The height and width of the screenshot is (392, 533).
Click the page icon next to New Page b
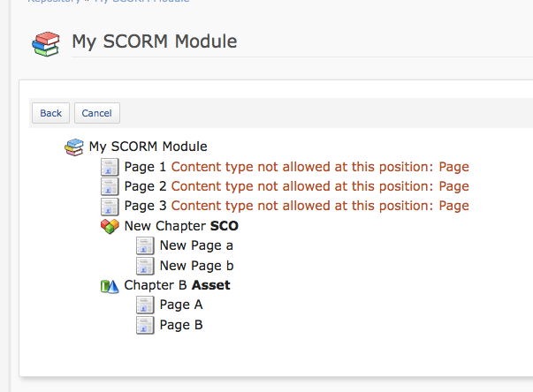pyautogui.click(x=145, y=265)
